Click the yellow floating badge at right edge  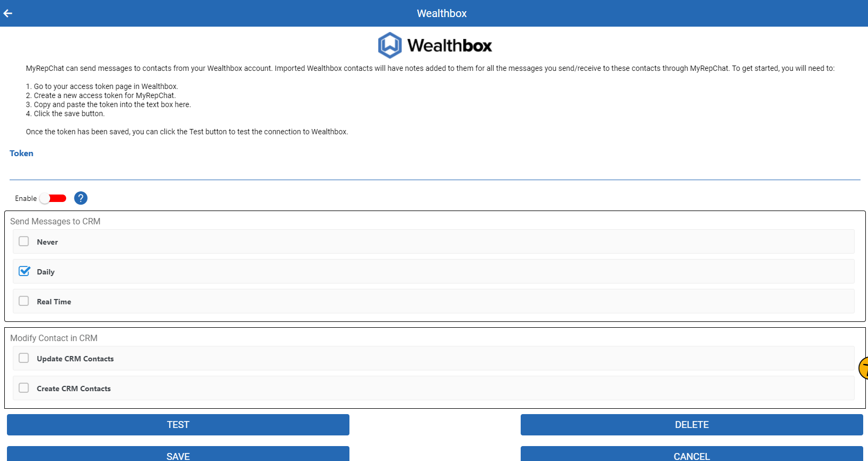[x=863, y=368]
